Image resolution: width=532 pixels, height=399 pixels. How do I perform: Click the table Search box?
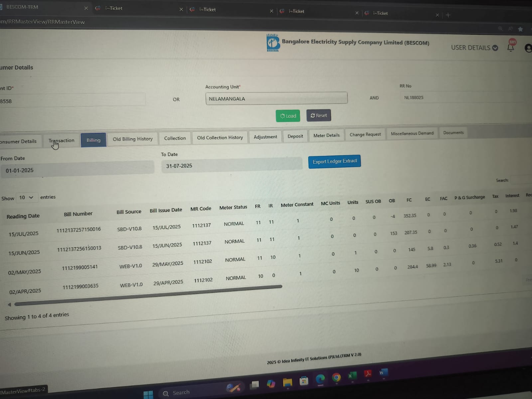[x=521, y=180]
